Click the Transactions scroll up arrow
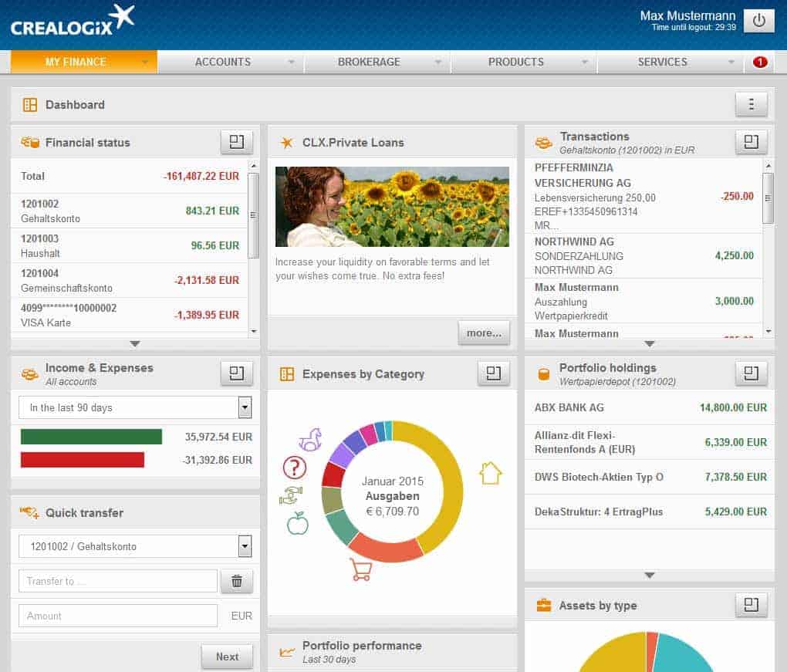Viewport: 787px width, 672px height. (768, 166)
